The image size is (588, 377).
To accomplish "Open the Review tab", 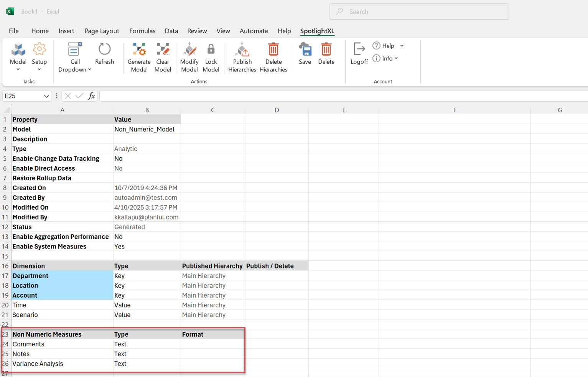I will pyautogui.click(x=197, y=31).
